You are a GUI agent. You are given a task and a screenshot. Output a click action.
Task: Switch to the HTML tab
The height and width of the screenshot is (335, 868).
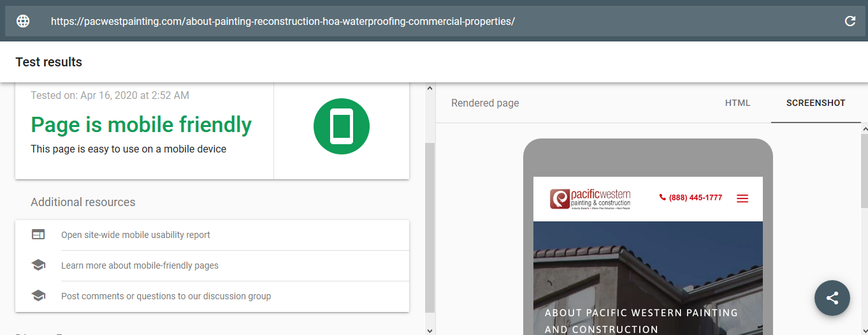click(738, 103)
